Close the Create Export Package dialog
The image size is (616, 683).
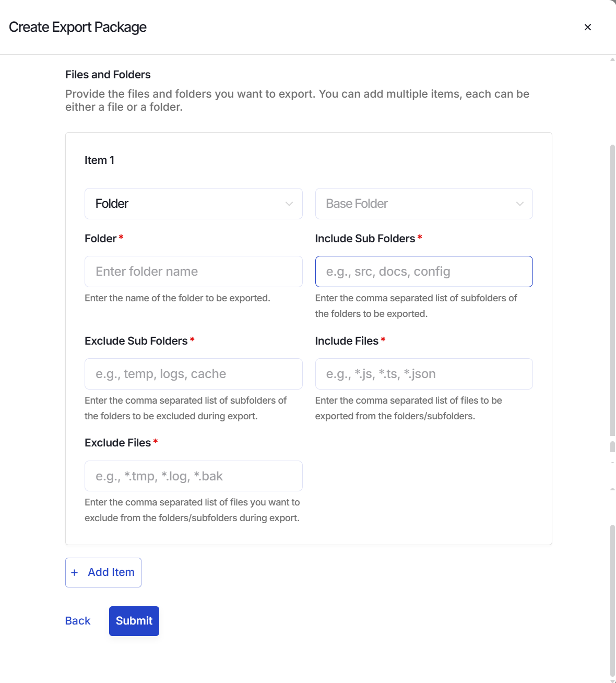(587, 27)
